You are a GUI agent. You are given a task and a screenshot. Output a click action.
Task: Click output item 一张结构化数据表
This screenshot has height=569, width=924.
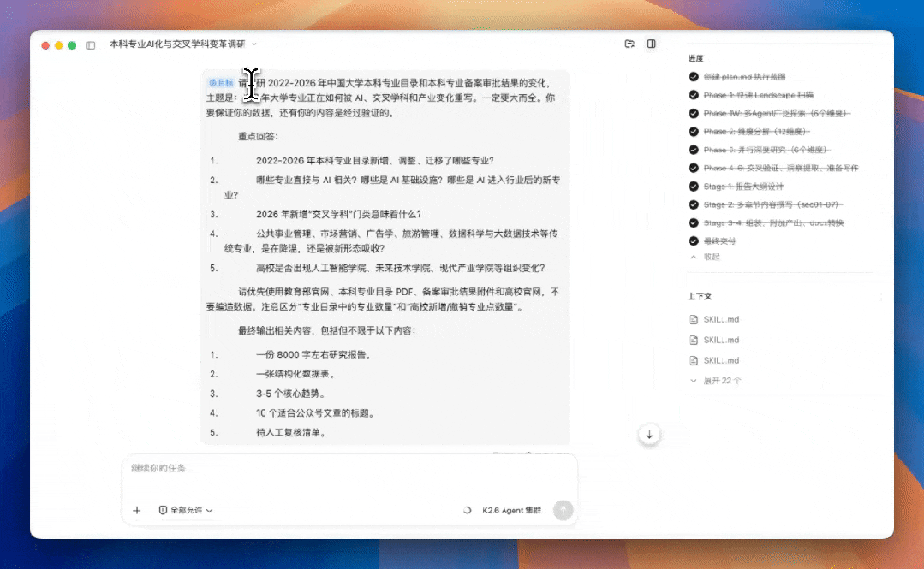tap(295, 374)
